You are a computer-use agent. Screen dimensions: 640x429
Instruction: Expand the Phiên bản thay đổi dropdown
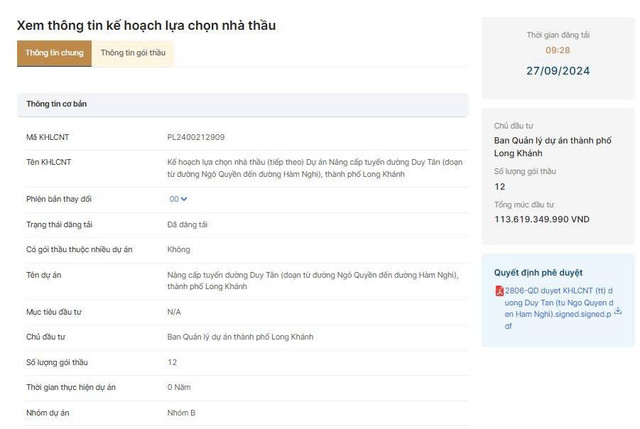click(178, 199)
